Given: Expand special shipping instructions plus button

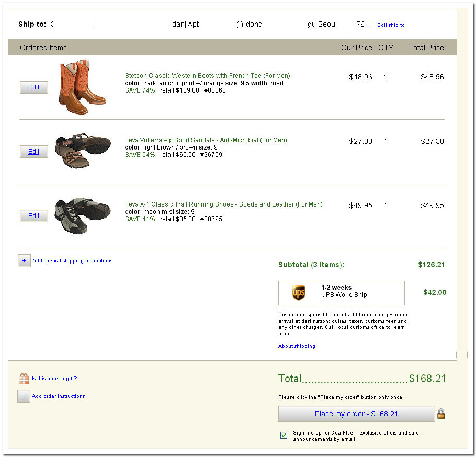Looking at the screenshot, I should click(x=24, y=261).
